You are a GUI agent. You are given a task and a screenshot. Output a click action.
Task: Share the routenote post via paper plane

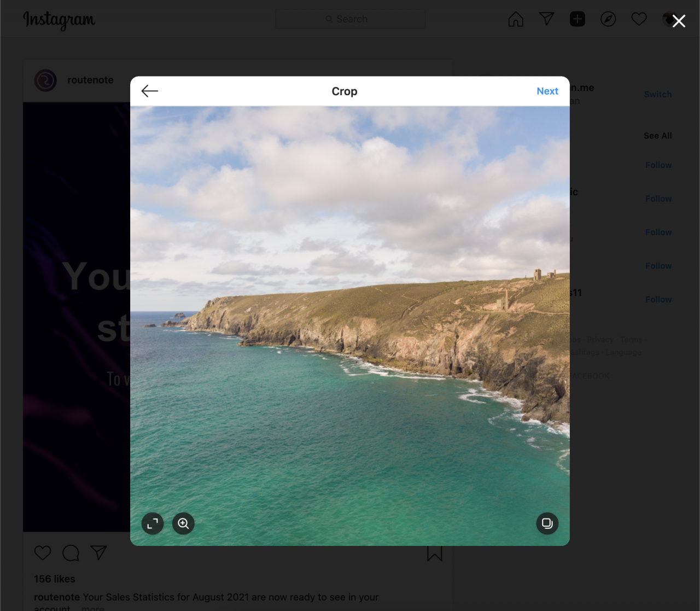[x=99, y=552]
